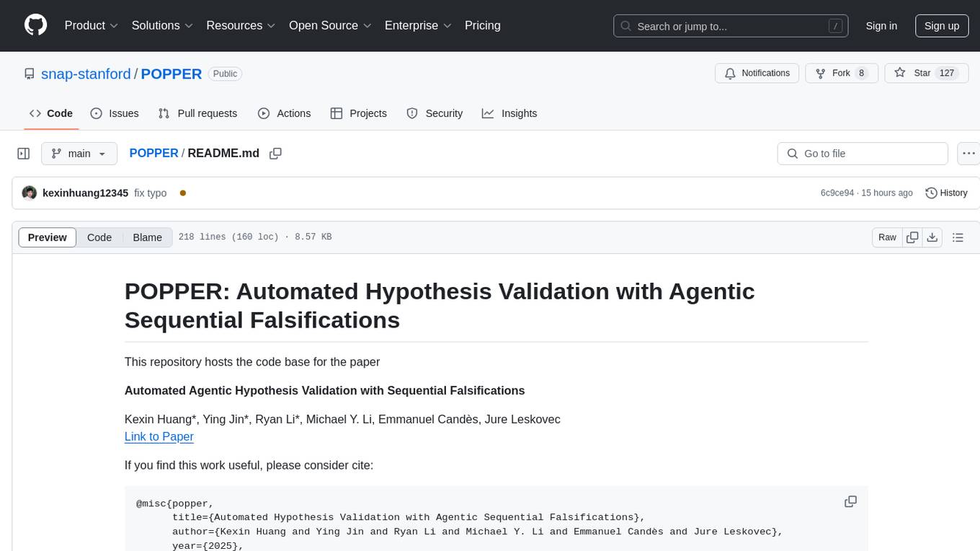Show commit status dot details
This screenshot has height=551, width=980.
click(x=183, y=193)
